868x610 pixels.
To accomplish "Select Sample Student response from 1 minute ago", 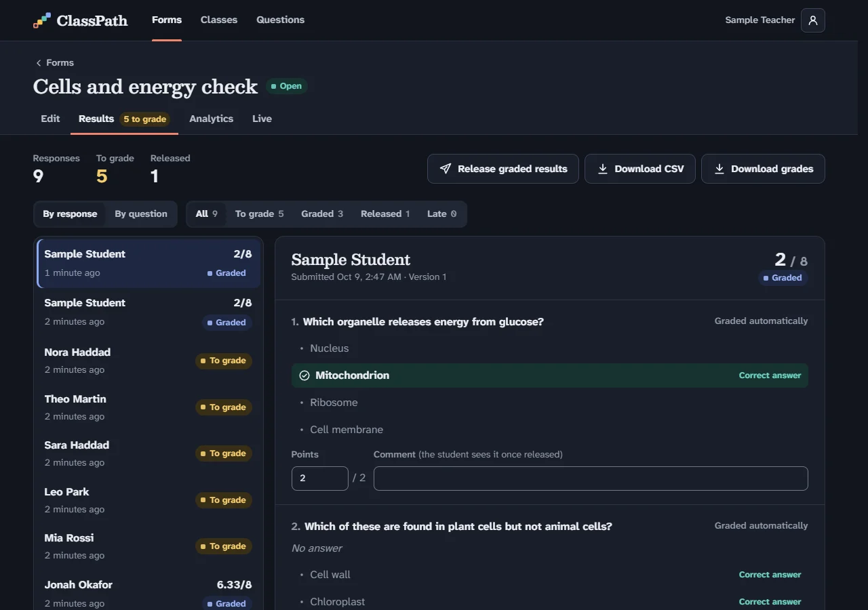I will (x=149, y=263).
